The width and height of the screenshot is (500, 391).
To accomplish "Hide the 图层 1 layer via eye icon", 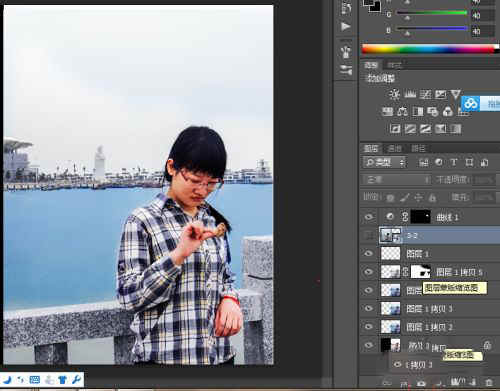I will coord(368,254).
